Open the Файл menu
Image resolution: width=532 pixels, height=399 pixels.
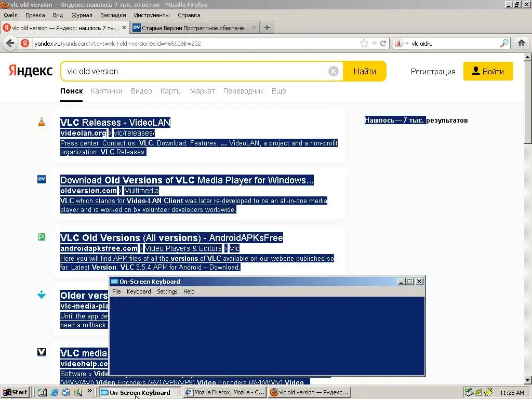(x=10, y=15)
